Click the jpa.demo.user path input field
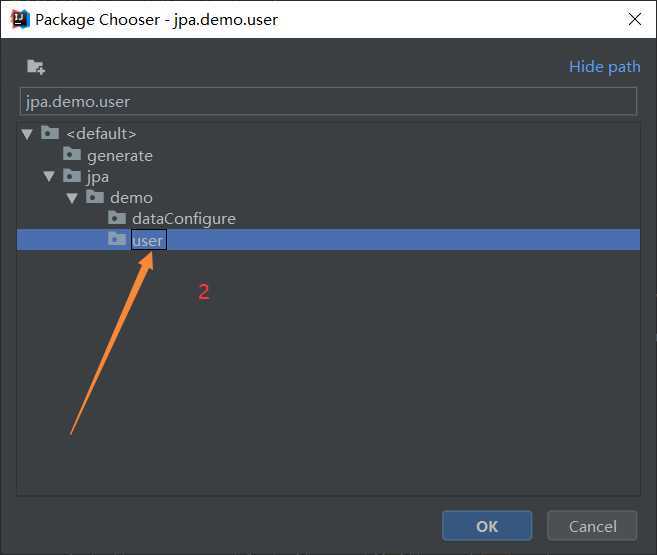The image size is (657, 555). coord(328,101)
